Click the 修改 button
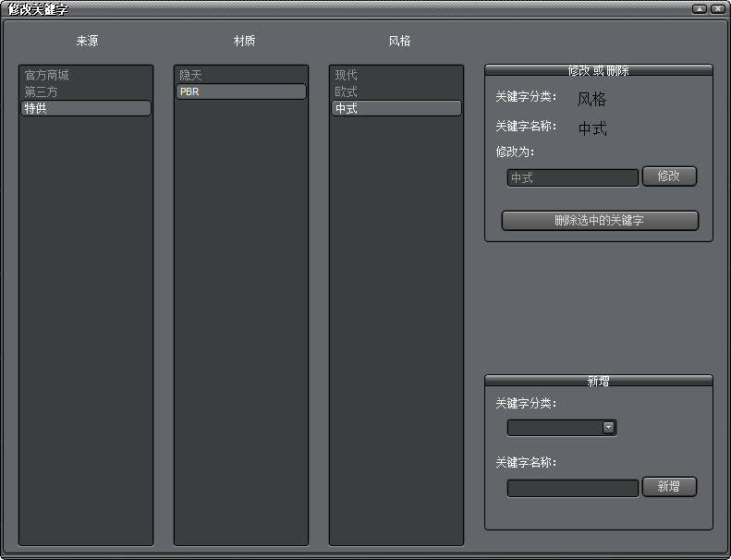This screenshot has height=560, width=731. 669,177
